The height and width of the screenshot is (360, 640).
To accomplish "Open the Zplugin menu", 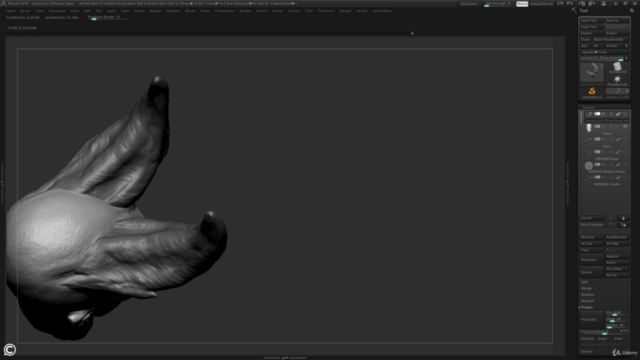I will click(x=345, y=11).
